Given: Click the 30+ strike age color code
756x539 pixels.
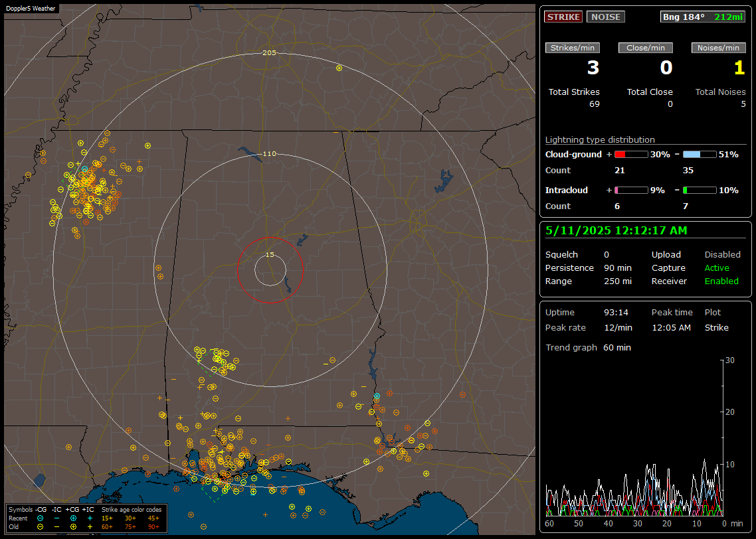Looking at the screenshot, I should pyautogui.click(x=130, y=518).
